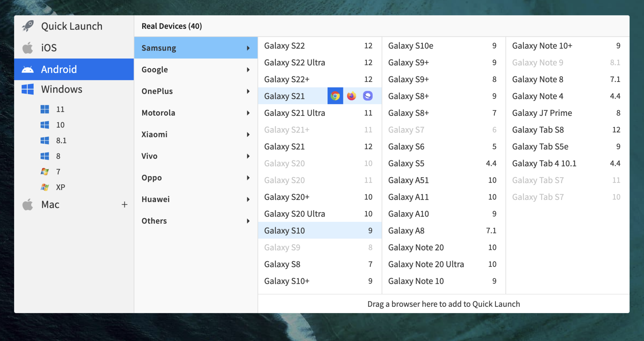Image resolution: width=644 pixels, height=341 pixels.
Task: Click the Apple icon beside iOS
Action: 28,47
